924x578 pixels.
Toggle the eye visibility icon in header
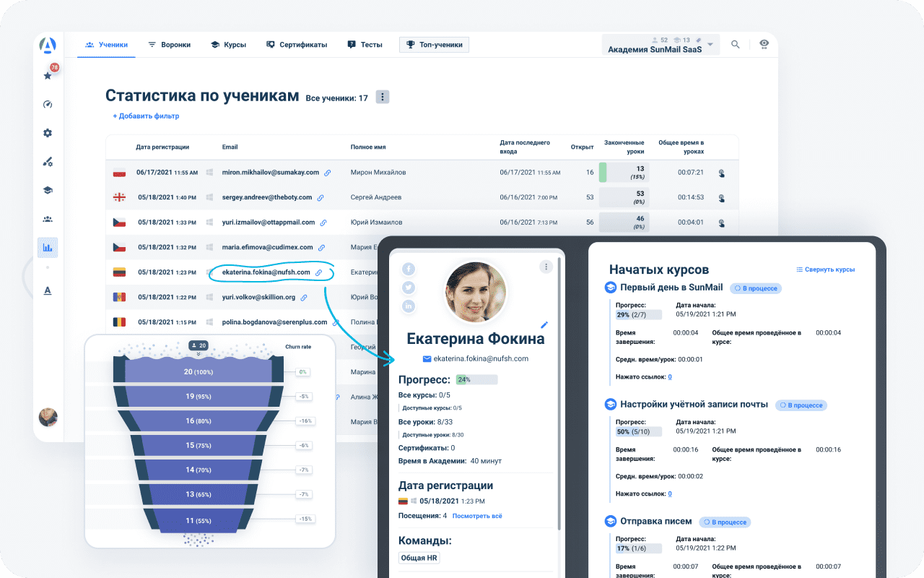click(x=764, y=45)
